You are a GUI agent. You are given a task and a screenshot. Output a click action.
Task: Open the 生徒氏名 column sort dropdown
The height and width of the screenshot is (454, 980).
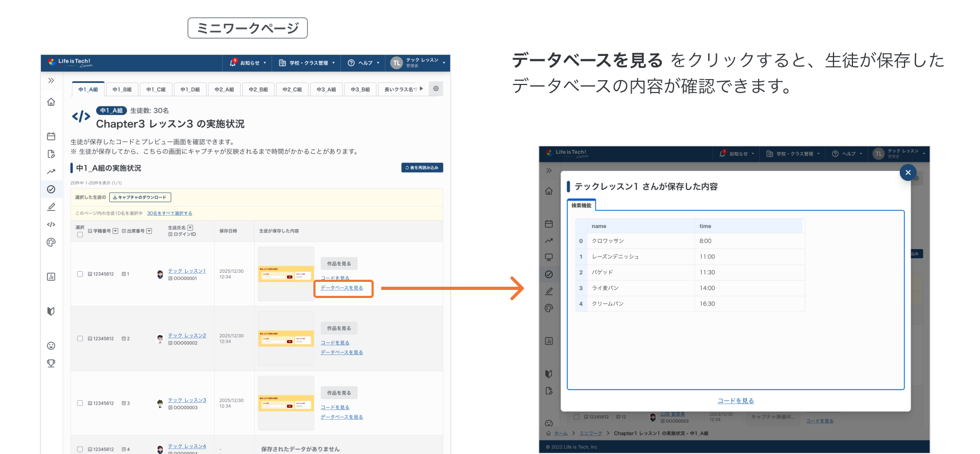tap(190, 228)
